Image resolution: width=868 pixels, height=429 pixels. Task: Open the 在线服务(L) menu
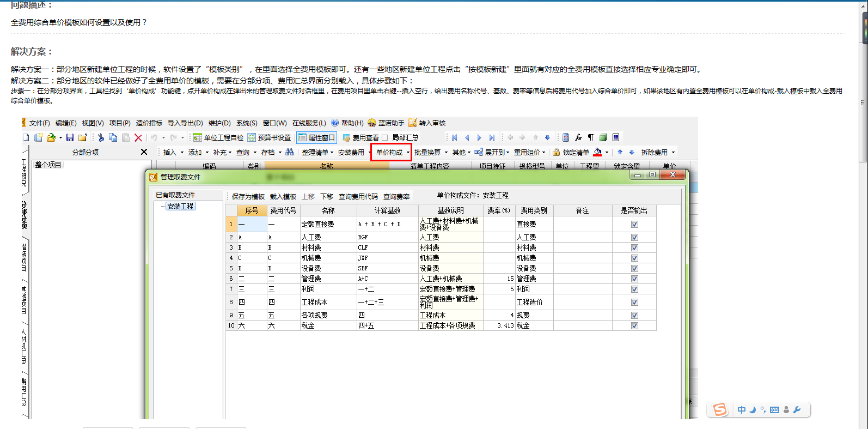point(309,123)
